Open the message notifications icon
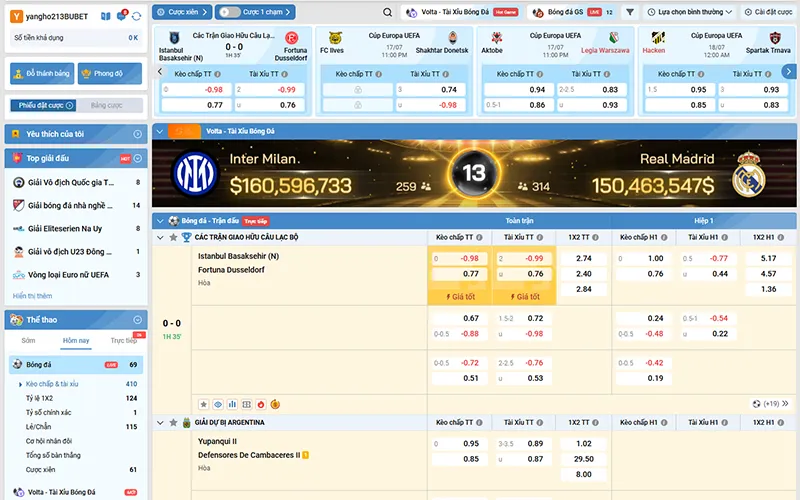The image size is (800, 500). pos(121,16)
